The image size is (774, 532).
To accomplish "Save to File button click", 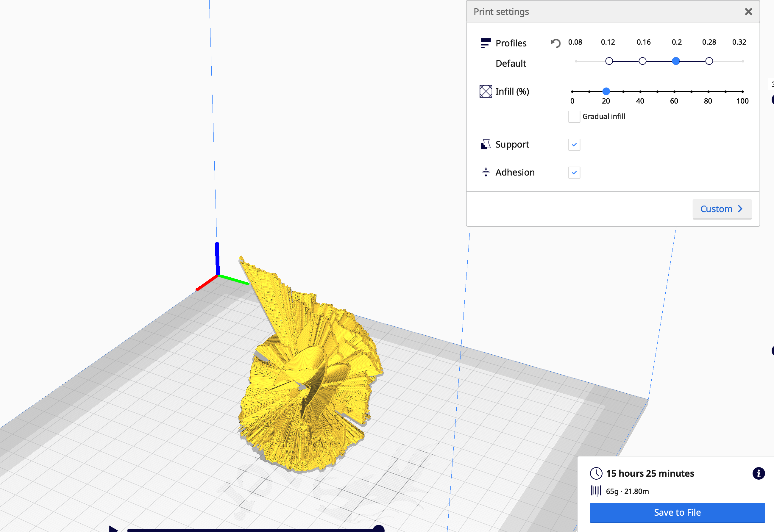I will point(678,512).
